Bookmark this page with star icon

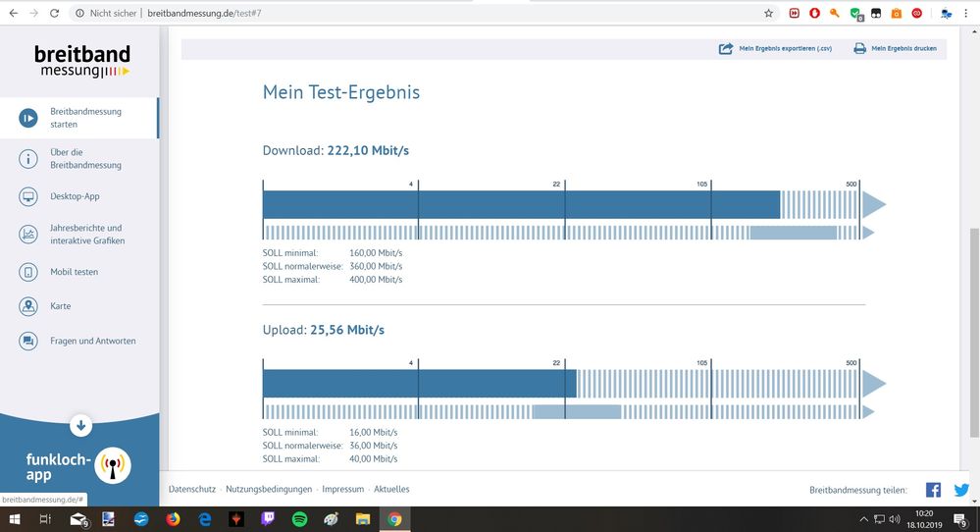point(769,13)
